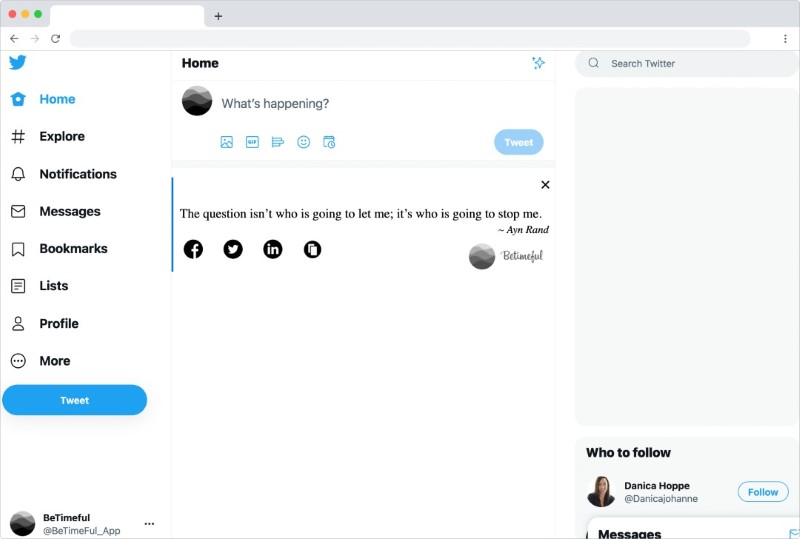Add an image to the tweet
This screenshot has width=800, height=539.
click(x=227, y=142)
